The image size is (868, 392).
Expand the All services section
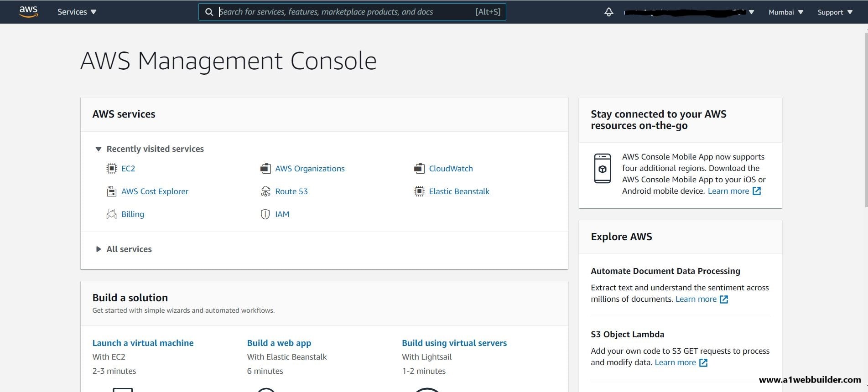(98, 249)
